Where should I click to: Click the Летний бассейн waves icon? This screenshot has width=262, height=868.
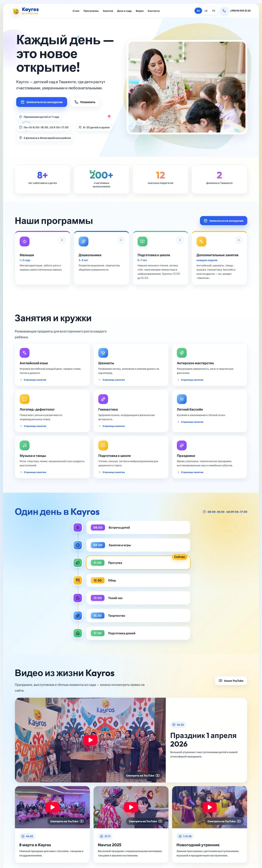[182, 399]
